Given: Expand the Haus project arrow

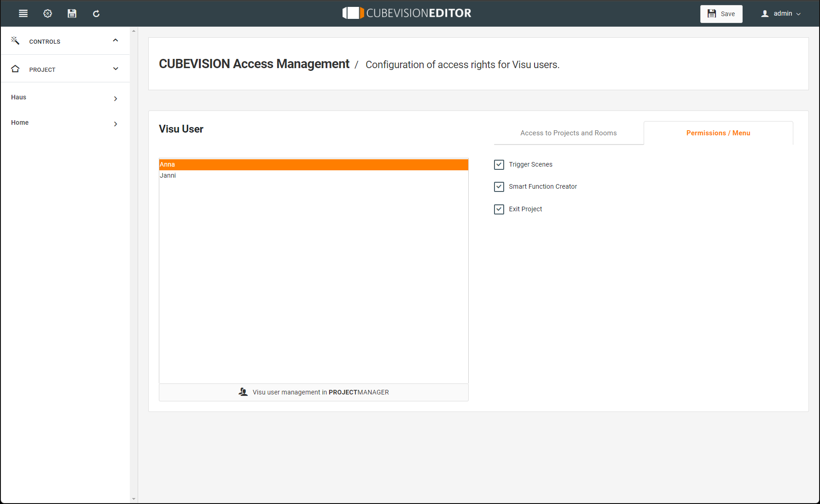Looking at the screenshot, I should (116, 98).
